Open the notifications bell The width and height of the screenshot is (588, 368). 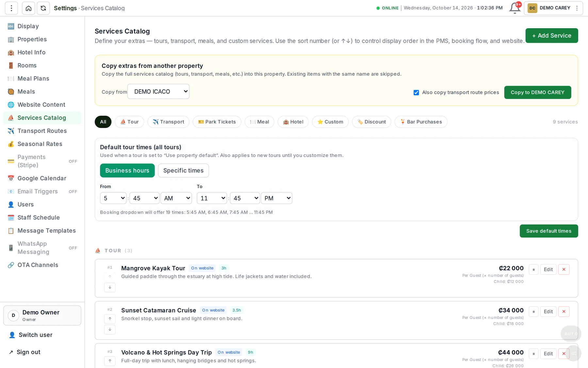(x=514, y=8)
